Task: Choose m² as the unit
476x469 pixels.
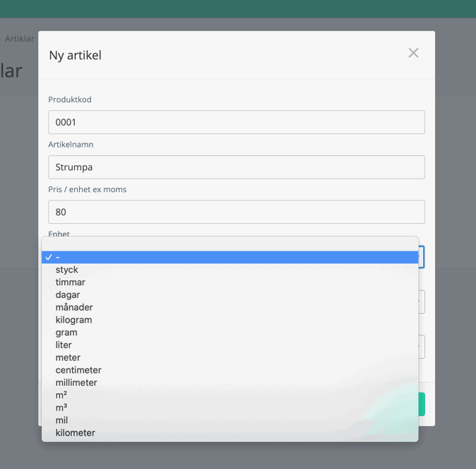Action: point(61,396)
